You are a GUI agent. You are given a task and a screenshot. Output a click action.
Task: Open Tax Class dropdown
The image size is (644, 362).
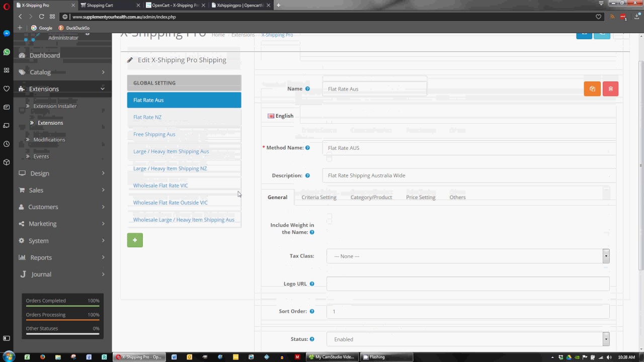click(x=468, y=256)
